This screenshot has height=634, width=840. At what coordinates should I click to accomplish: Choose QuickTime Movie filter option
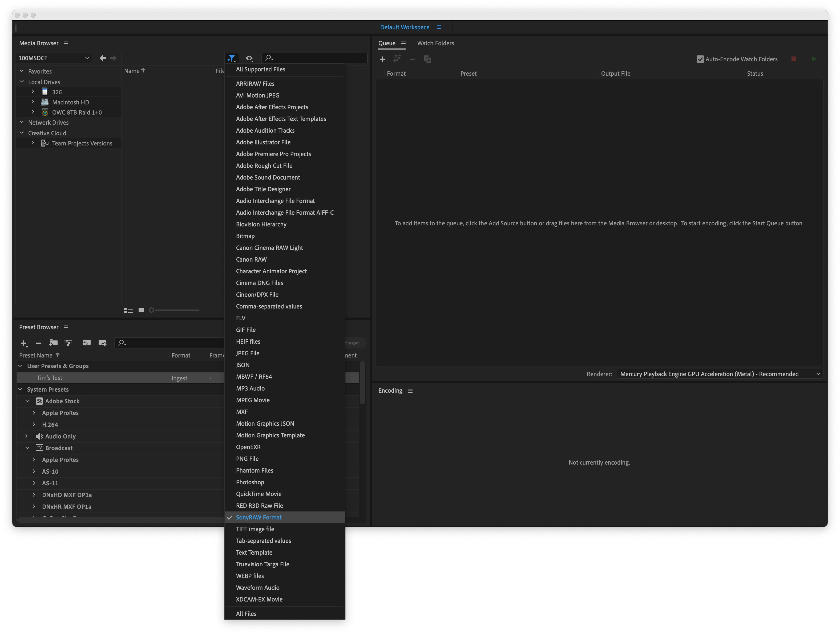tap(259, 494)
